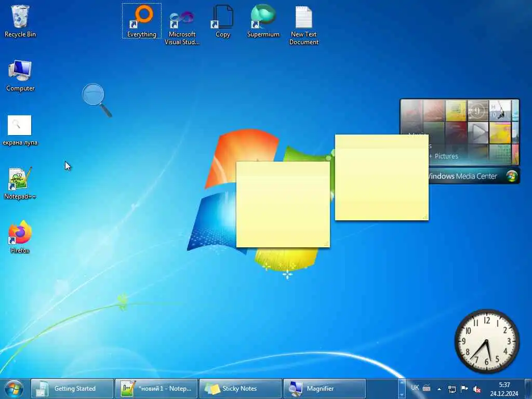Select the Firefox desktop shortcut
532x399 pixels.
pos(20,237)
